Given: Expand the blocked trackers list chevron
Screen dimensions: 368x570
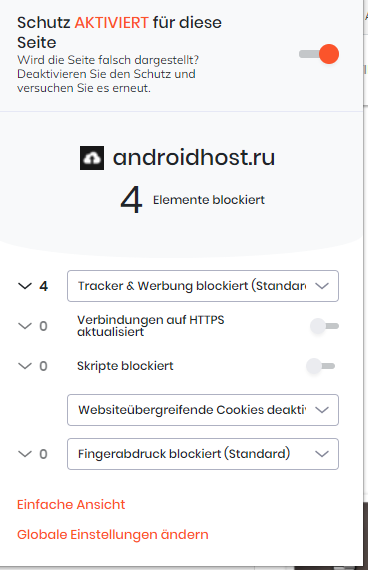Looking at the screenshot, I should pos(25,286).
